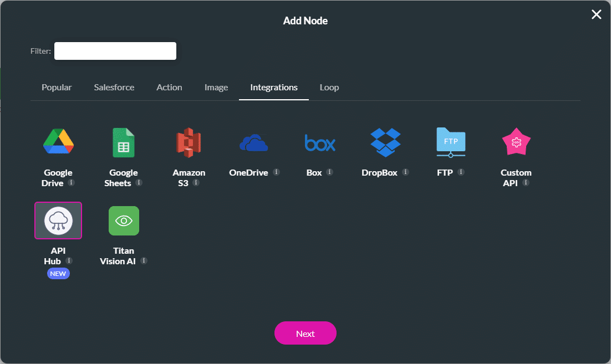Select the Google Drive integration icon
This screenshot has width=611, height=364.
point(58,142)
